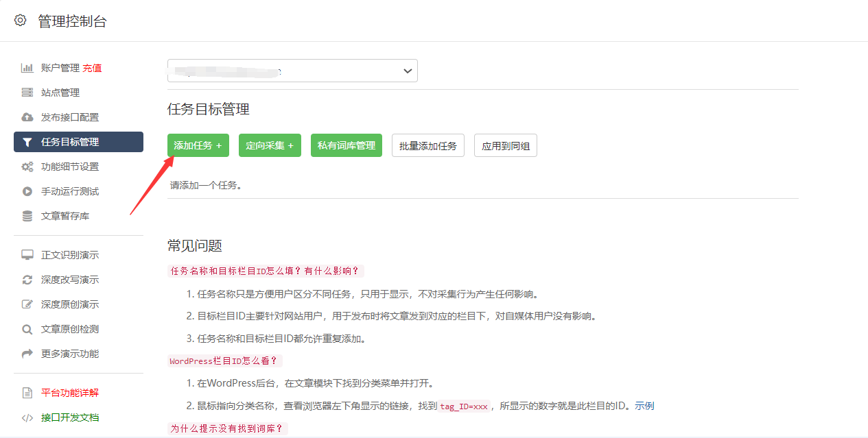The image size is (868, 438).
Task: Click the server icon for 站点管理
Action: tap(27, 93)
